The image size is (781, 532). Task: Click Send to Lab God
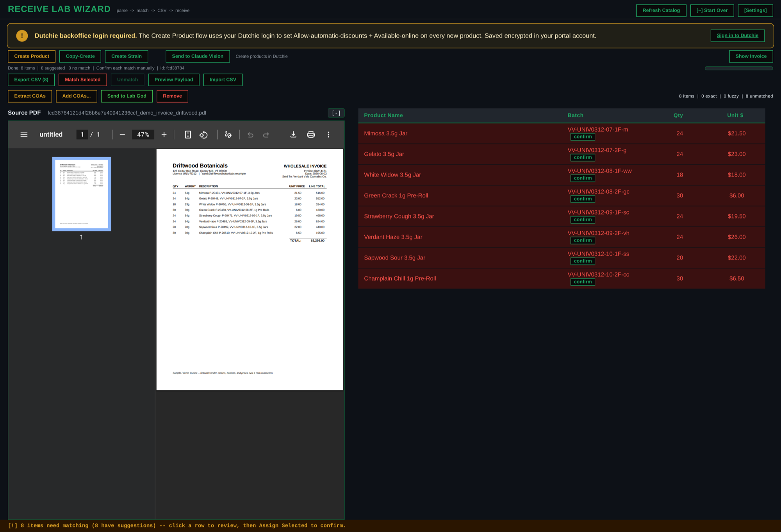click(127, 96)
